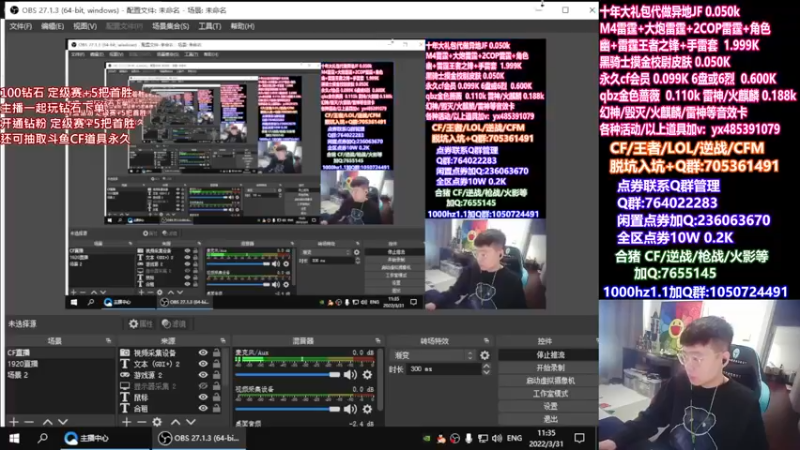Add a new scene with plus icon
800x450 pixels.
[x=14, y=422]
